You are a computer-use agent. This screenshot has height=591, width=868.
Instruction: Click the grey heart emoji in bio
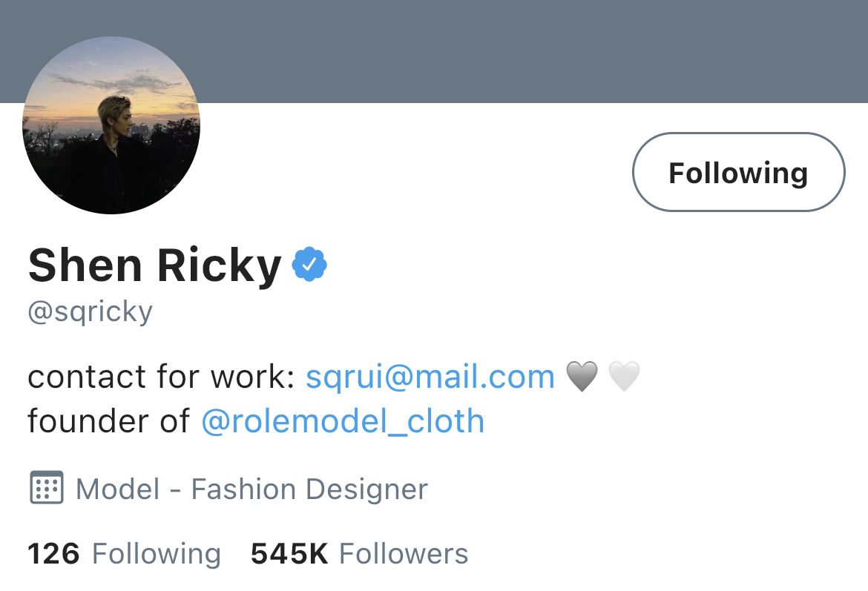(582, 376)
